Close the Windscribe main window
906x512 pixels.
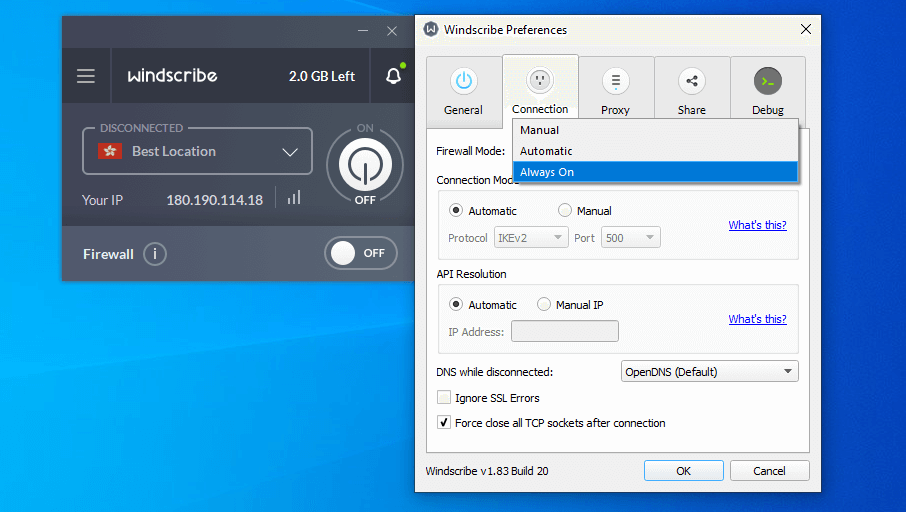click(392, 31)
